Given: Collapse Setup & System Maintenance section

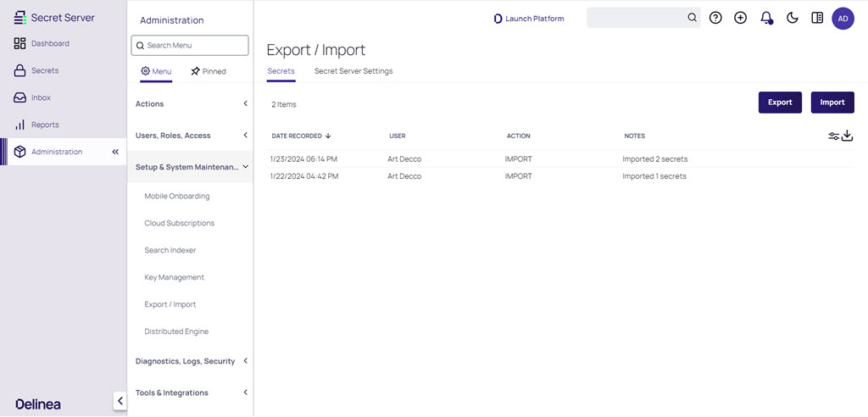Looking at the screenshot, I should [x=191, y=167].
